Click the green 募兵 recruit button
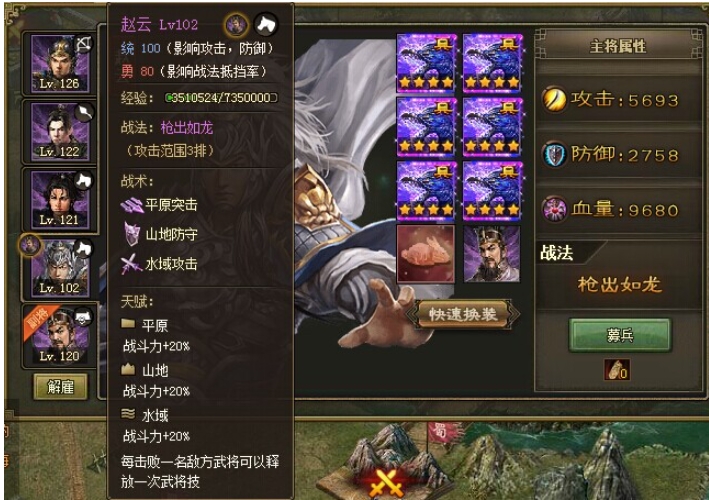The height and width of the screenshot is (500, 709). click(619, 335)
